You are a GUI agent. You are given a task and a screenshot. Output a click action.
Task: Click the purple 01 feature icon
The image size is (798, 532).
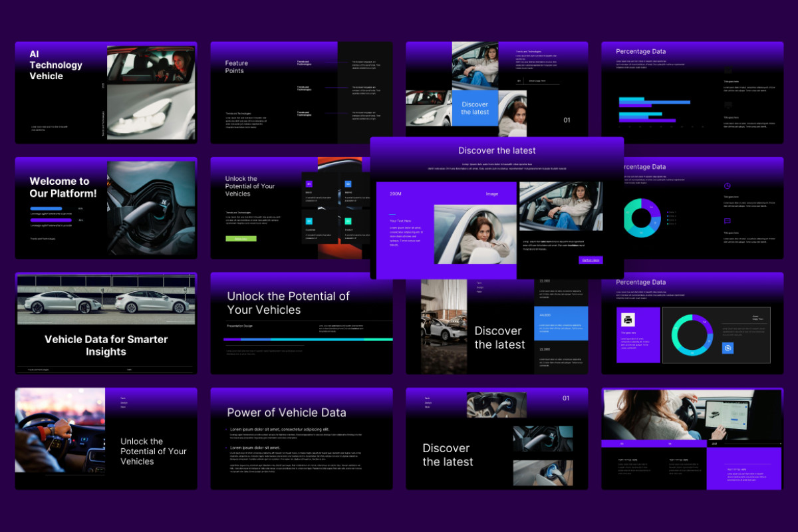pos(309,184)
